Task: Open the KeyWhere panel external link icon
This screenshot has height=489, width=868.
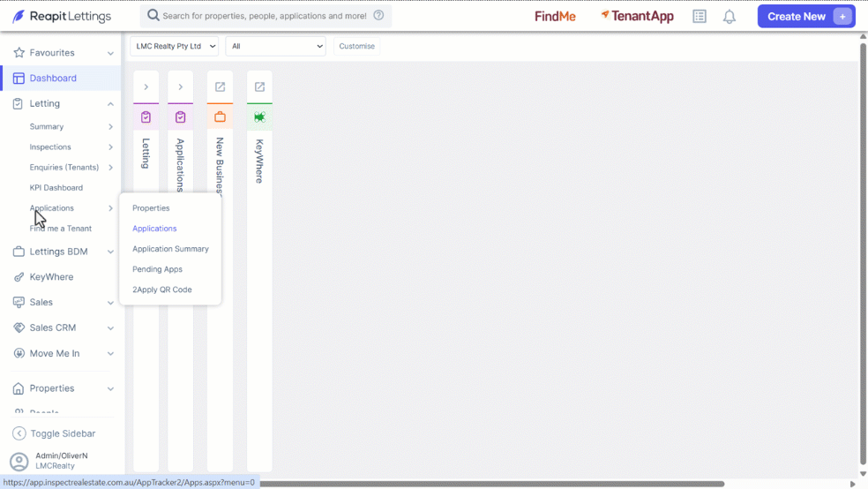Action: click(x=259, y=87)
